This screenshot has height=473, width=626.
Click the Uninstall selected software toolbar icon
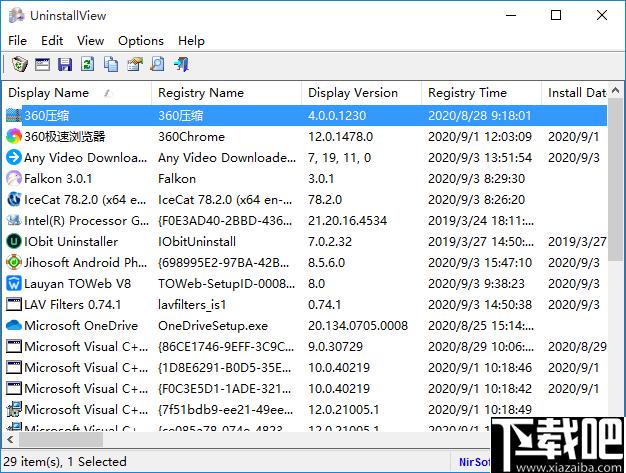[x=19, y=65]
